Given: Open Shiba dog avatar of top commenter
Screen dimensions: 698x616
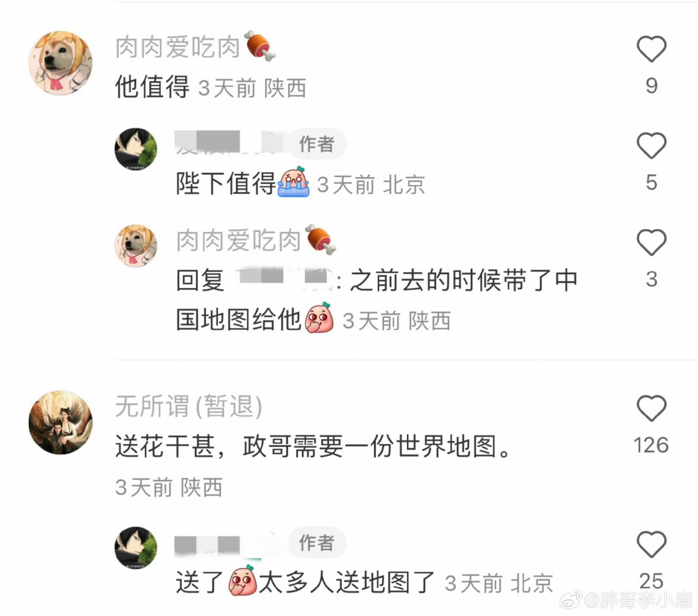Looking at the screenshot, I should coord(60,63).
